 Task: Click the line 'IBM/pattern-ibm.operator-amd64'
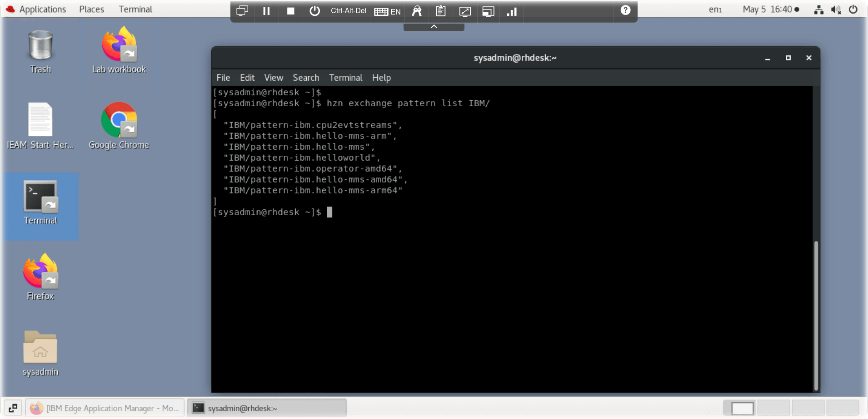click(313, 168)
